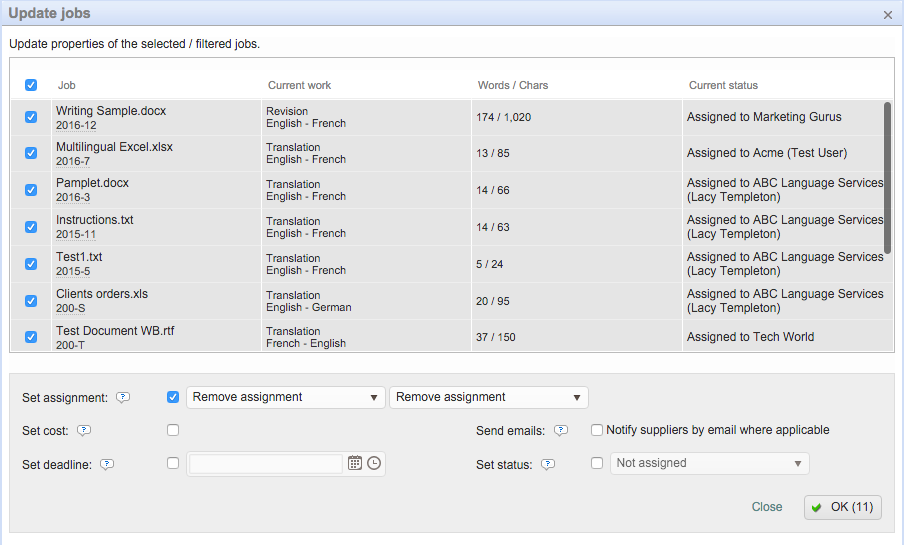
Task: Uncheck the Writing Sample.docx job checkbox
Action: (x=31, y=117)
